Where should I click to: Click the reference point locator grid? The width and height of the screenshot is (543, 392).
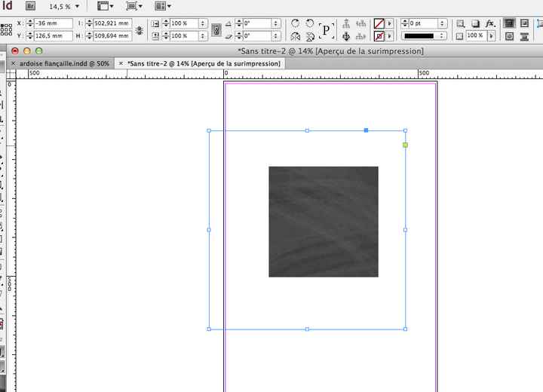6,29
